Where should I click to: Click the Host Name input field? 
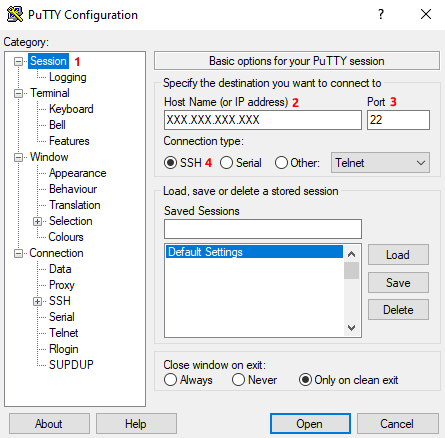click(x=263, y=120)
